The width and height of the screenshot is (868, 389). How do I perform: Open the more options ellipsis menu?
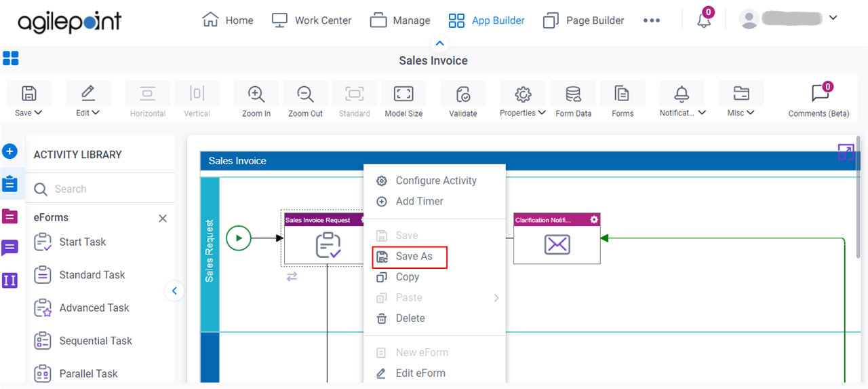point(652,20)
